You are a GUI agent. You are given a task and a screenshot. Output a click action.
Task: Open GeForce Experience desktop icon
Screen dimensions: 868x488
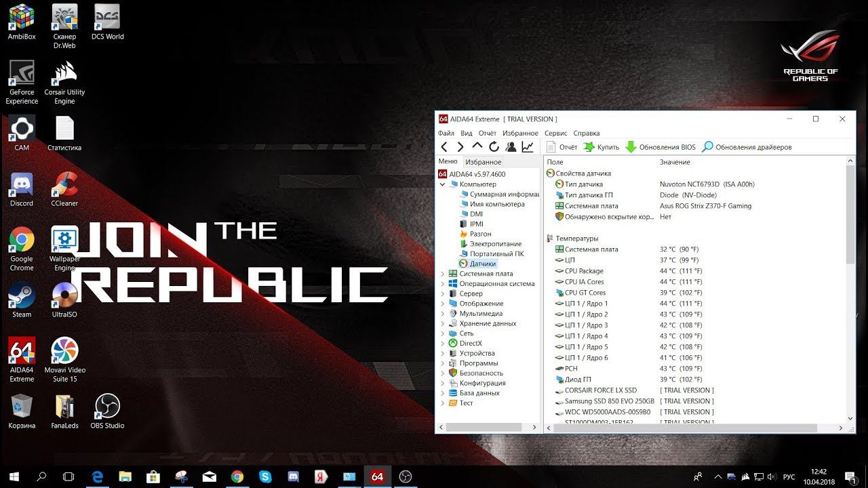tap(22, 82)
